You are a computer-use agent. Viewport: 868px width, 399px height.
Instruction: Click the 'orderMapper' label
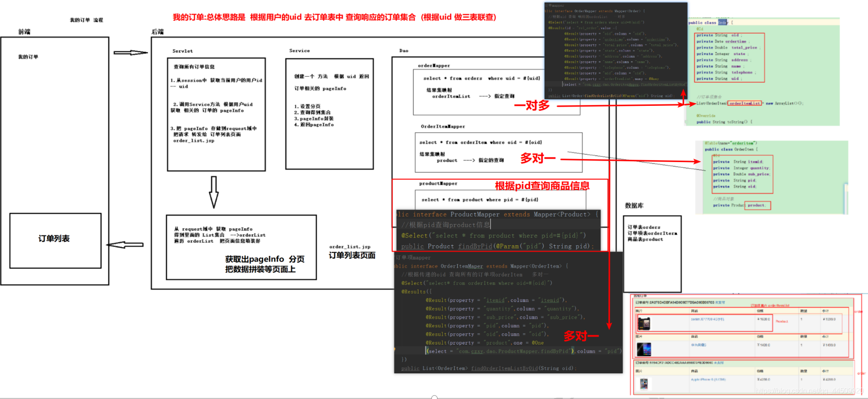[434, 66]
